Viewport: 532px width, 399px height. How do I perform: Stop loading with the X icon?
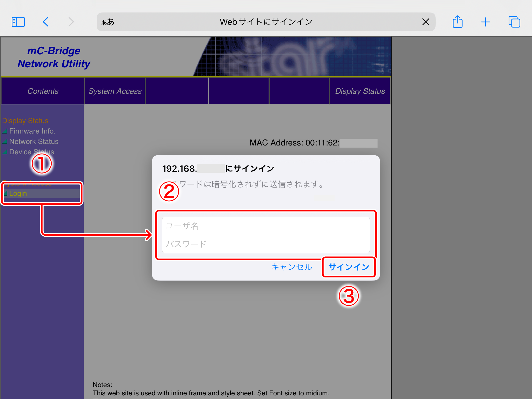[x=426, y=22]
